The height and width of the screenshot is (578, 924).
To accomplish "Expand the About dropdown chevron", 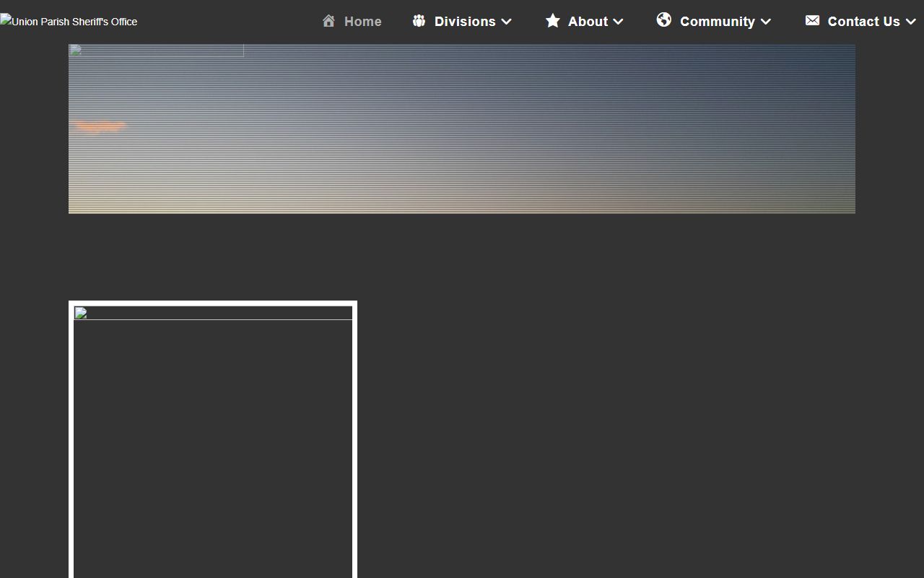I will click(x=618, y=22).
